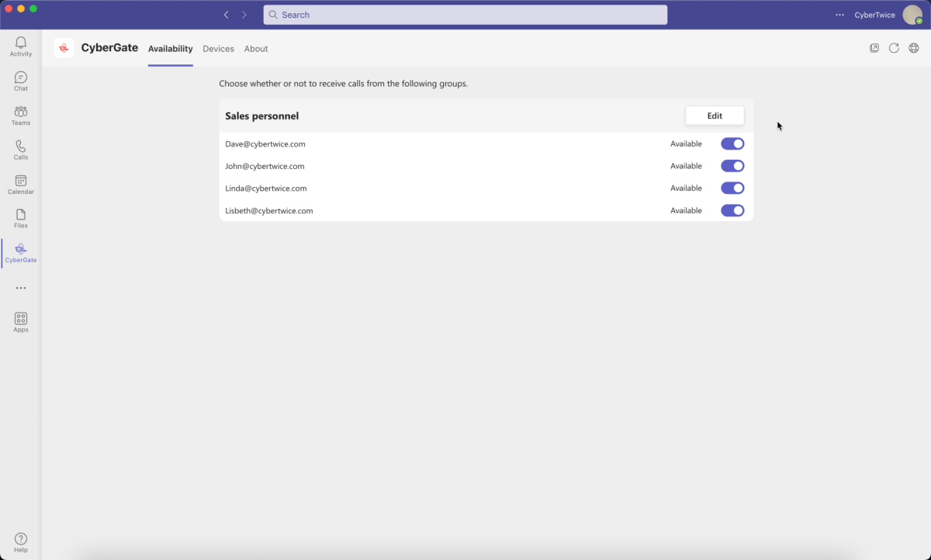Go to Teams in the sidebar
This screenshot has height=560, width=931.
click(x=21, y=116)
